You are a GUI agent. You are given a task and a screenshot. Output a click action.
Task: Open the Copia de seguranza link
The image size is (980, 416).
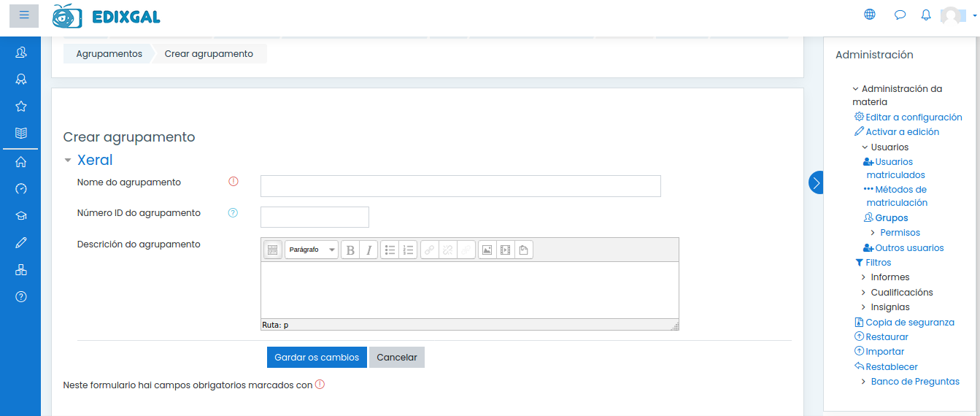(x=909, y=322)
